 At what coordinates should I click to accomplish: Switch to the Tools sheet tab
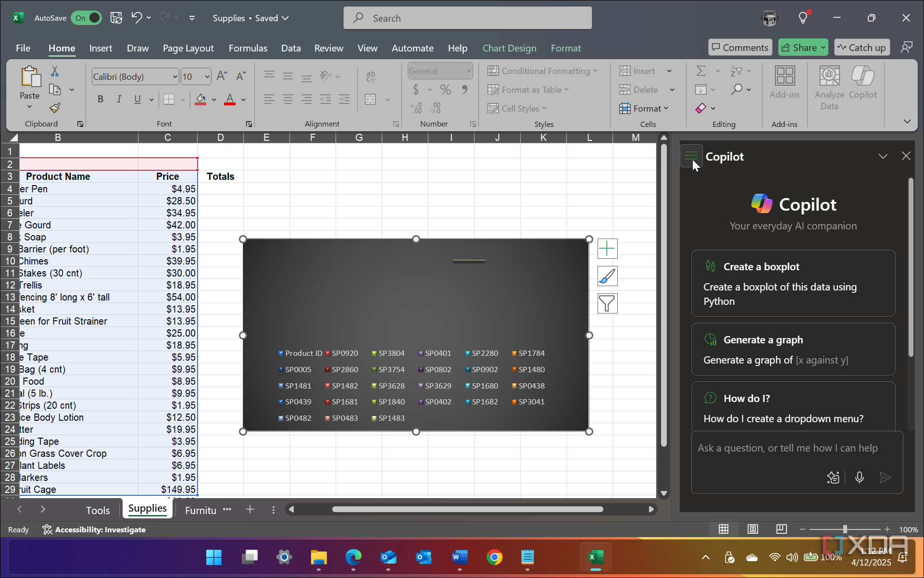click(x=98, y=510)
